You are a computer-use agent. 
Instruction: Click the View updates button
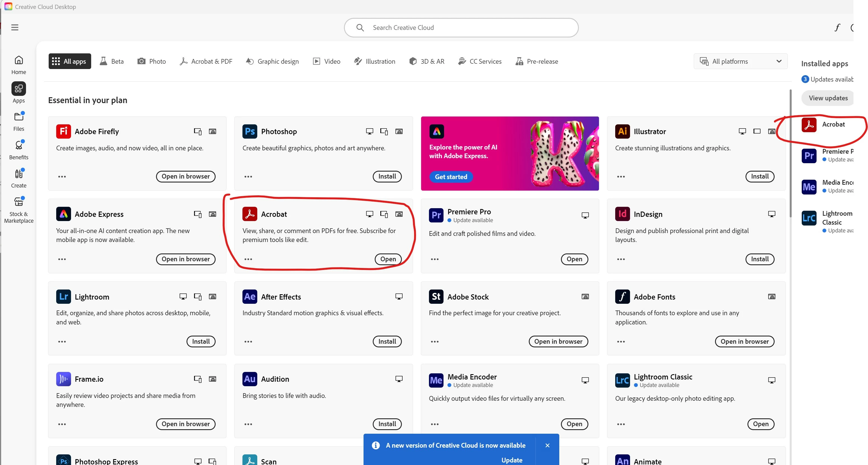tap(828, 98)
